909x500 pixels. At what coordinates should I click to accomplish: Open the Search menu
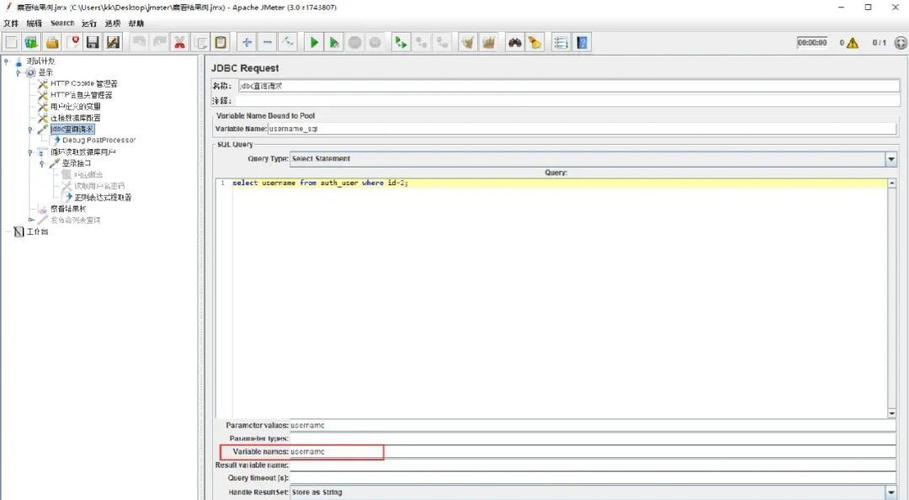coord(62,23)
